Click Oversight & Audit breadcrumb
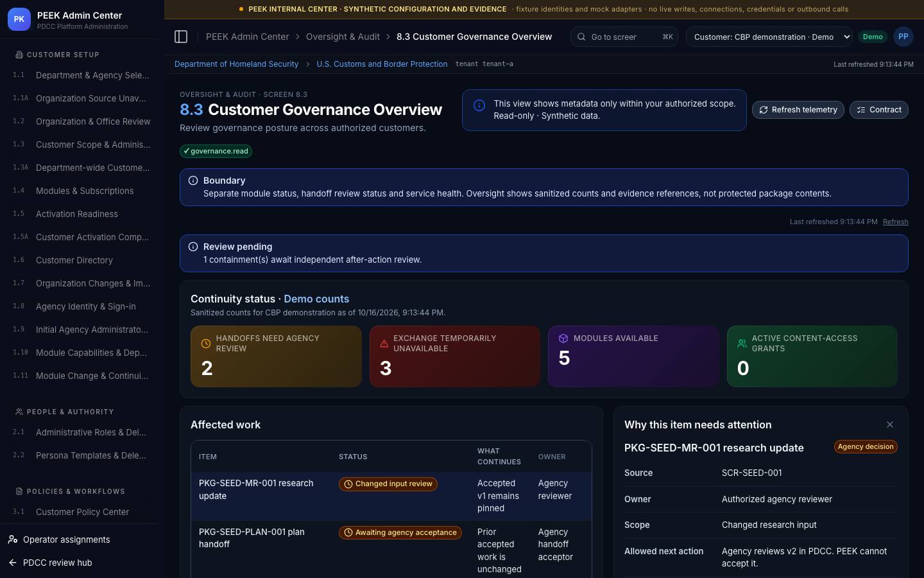The image size is (924, 578). coord(343,37)
